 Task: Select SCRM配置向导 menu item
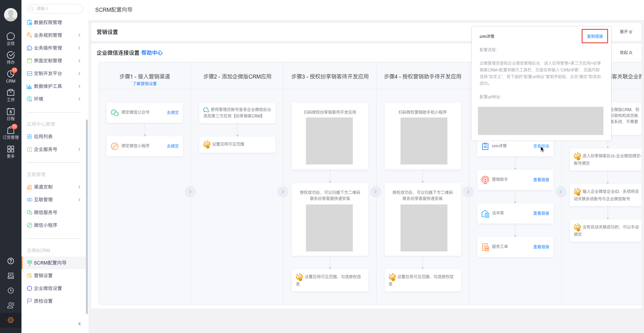(x=54, y=263)
